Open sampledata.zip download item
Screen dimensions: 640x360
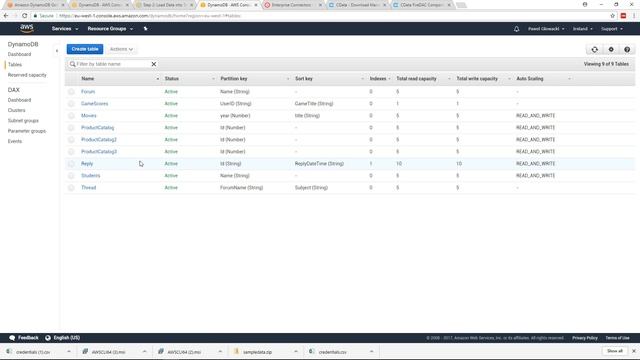pos(257,351)
